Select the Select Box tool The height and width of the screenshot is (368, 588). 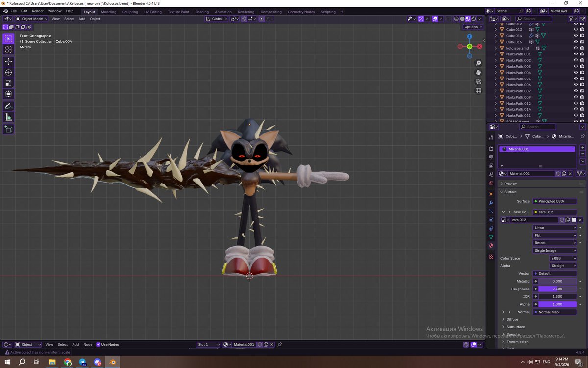click(x=8, y=39)
